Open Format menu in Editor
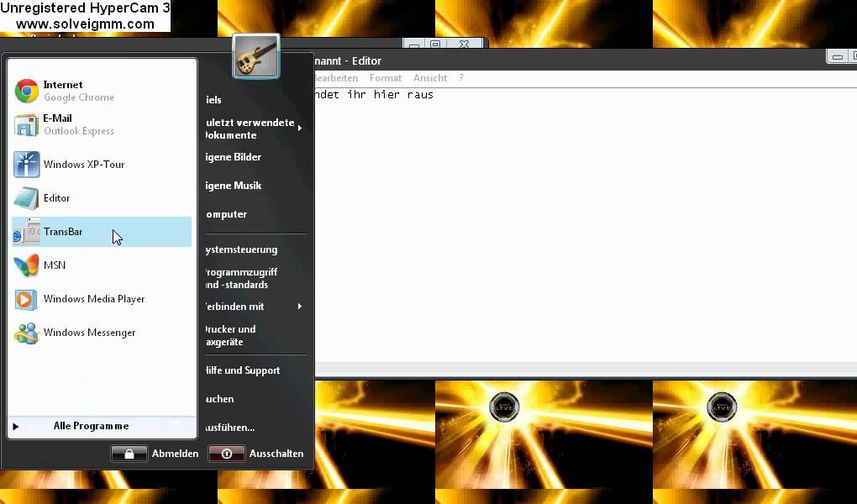The image size is (857, 504). click(x=386, y=78)
